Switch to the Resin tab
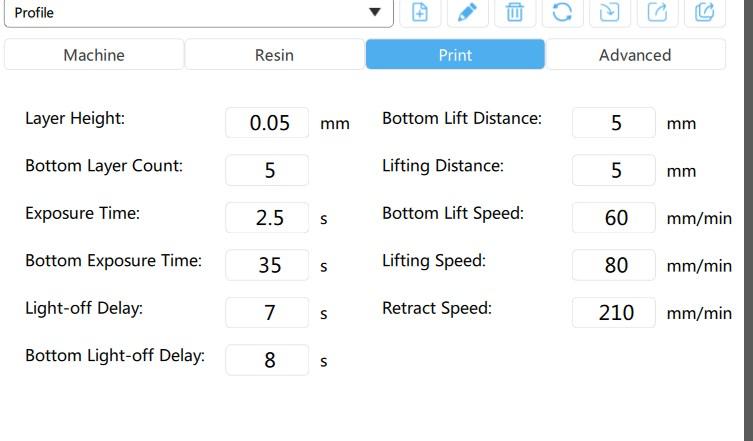Screen dimensions: 753x441 274,55
